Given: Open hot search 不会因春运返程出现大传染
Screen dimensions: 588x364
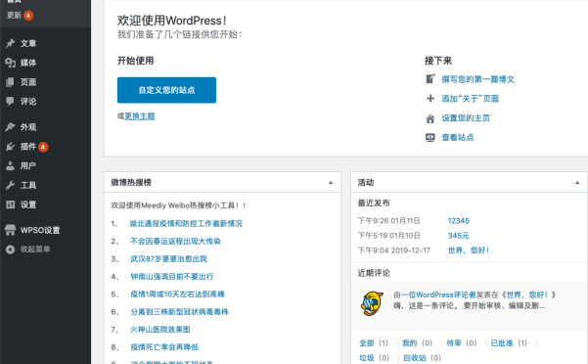Looking at the screenshot, I should point(175,242).
